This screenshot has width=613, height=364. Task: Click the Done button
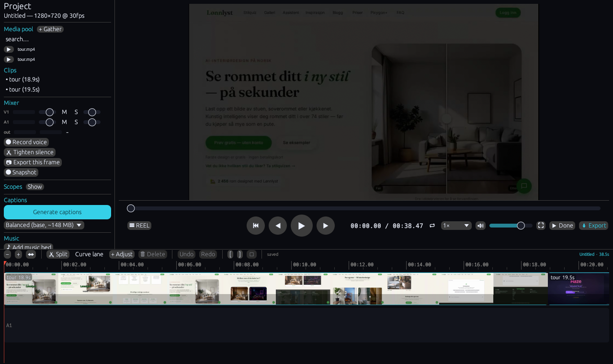[562, 226]
